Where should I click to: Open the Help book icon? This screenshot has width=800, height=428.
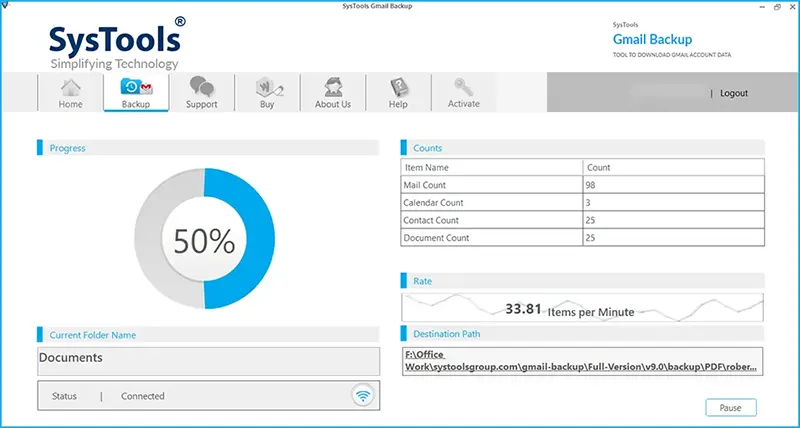[x=398, y=87]
